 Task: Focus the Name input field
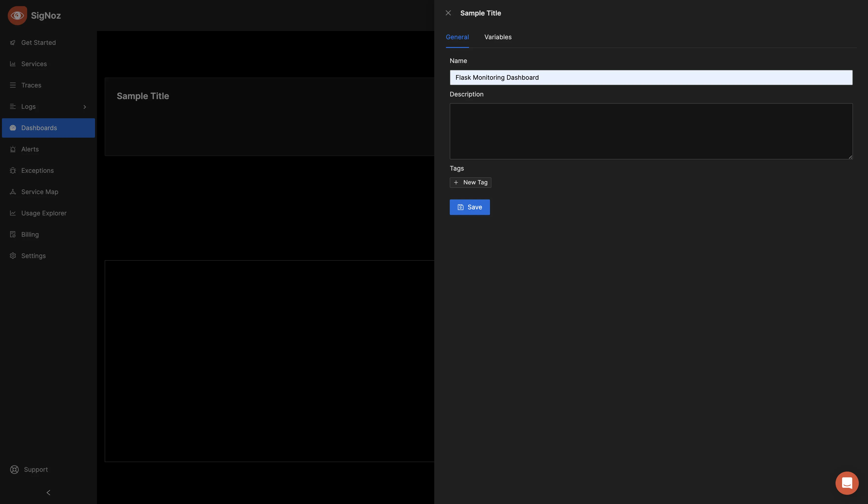click(x=651, y=78)
